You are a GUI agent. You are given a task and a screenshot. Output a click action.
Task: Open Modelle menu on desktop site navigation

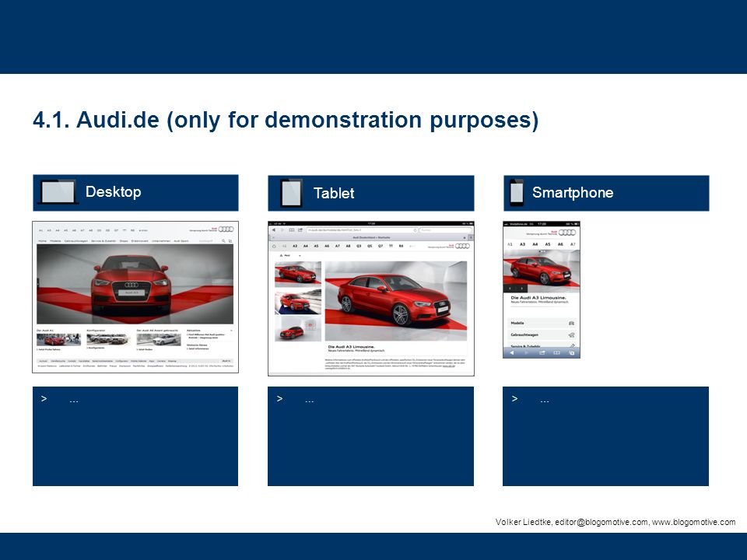coord(56,241)
